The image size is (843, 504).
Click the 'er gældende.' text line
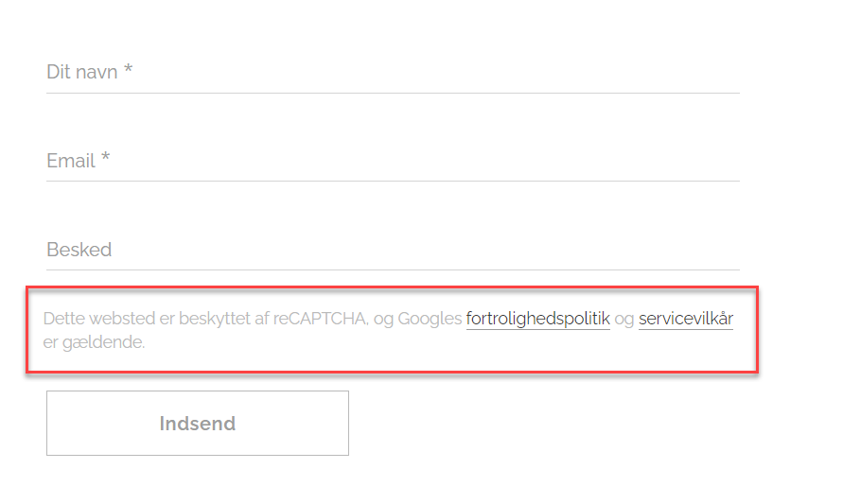94,342
